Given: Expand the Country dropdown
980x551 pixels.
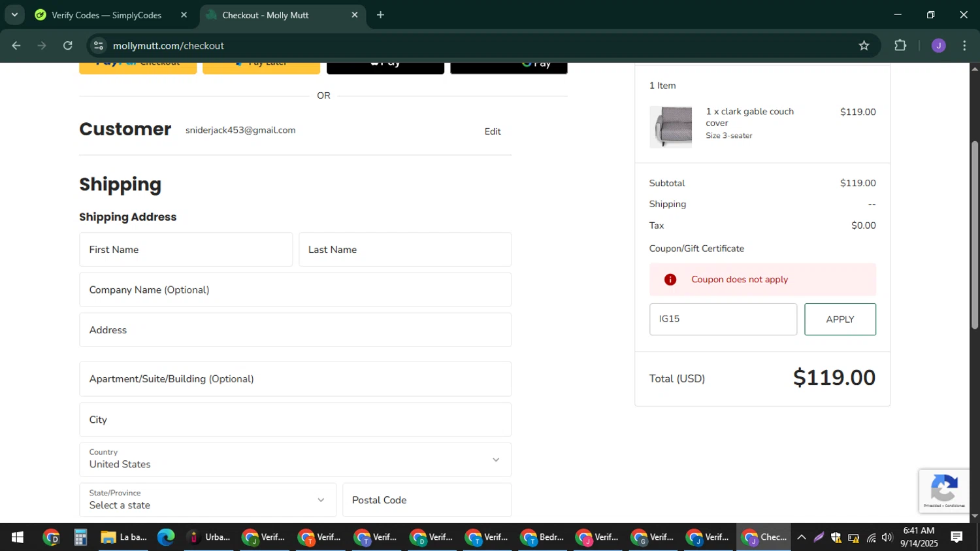Looking at the screenshot, I should pyautogui.click(x=295, y=459).
